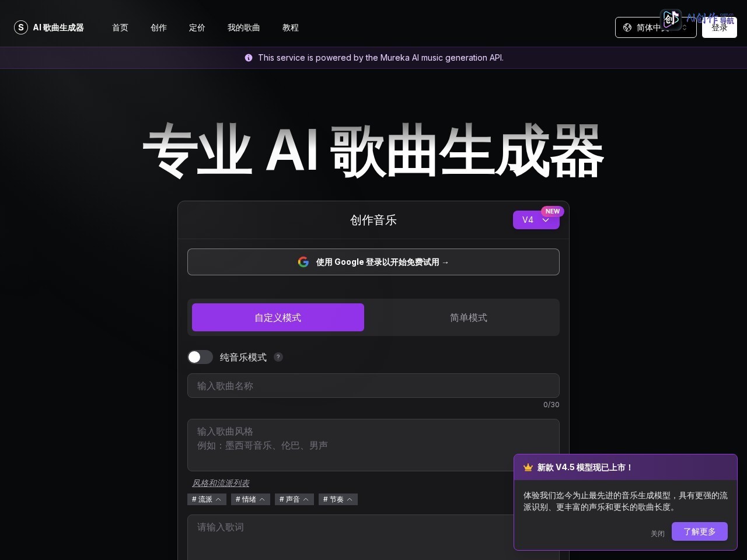Go to 首页 in navigation
747x560 pixels.
pos(120,27)
